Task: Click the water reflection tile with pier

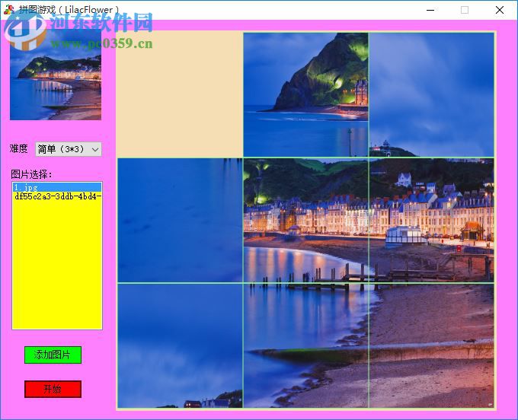Action: click(305, 346)
